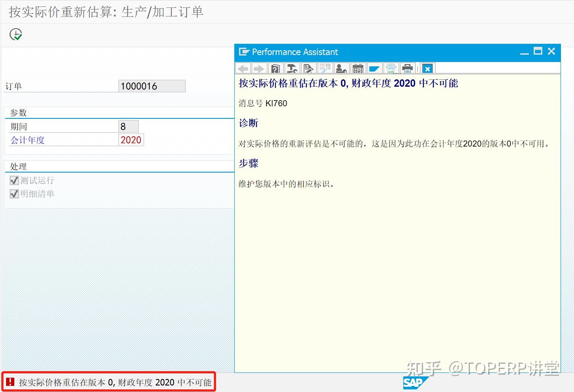Click the execute icon below the title bar
This screenshot has width=574, height=392.
pos(16,34)
